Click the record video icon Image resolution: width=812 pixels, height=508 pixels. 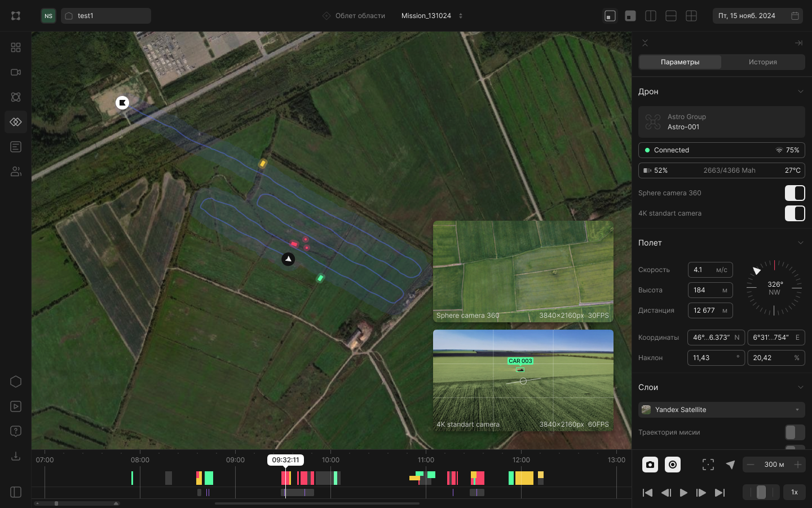pos(673,465)
